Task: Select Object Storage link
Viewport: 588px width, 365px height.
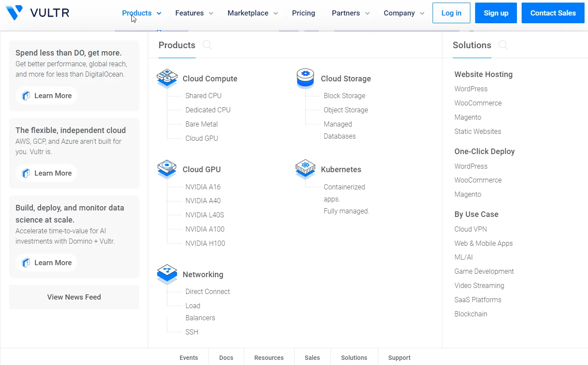Action: pyautogui.click(x=346, y=110)
